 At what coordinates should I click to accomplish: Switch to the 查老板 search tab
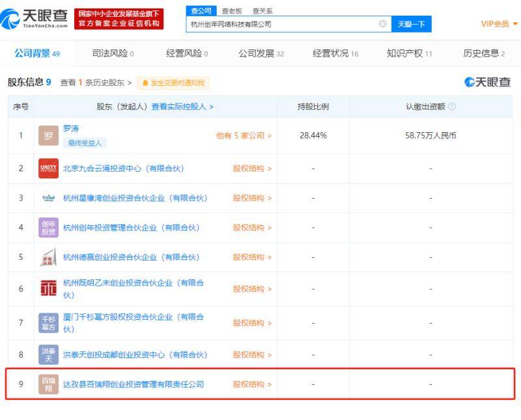232,11
